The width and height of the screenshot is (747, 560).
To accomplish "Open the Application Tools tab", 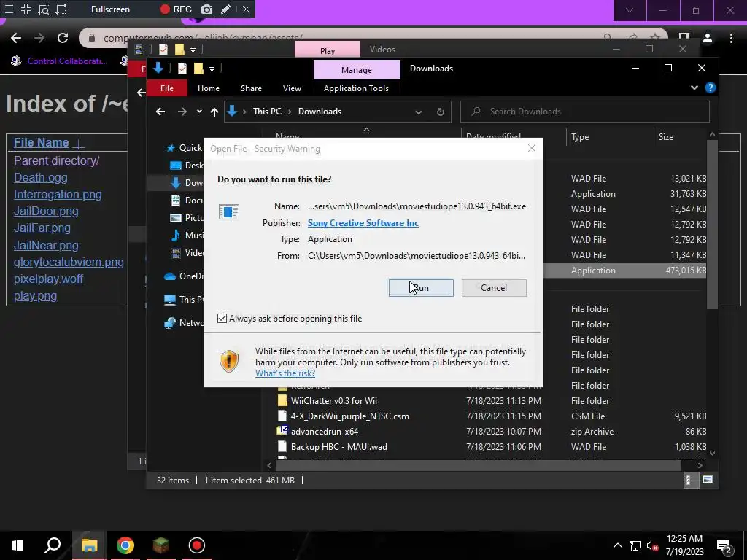I will 356,88.
